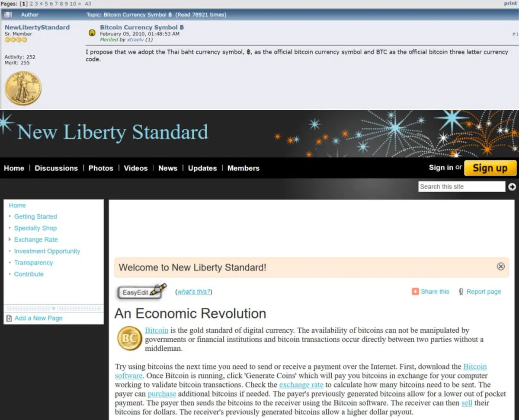Open the Discussions menu item
The height and width of the screenshot is (420, 519).
[x=56, y=168]
